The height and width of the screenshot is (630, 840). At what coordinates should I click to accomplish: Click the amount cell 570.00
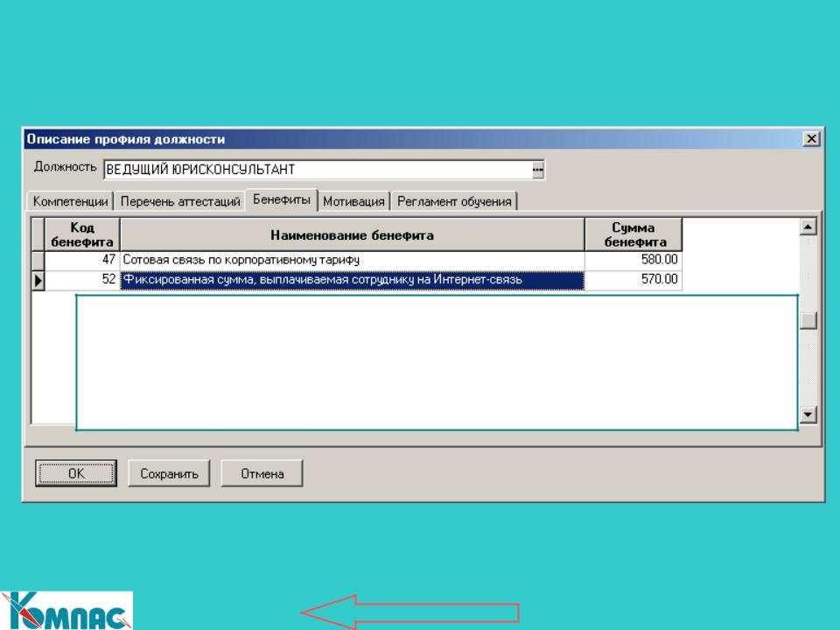pos(633,280)
